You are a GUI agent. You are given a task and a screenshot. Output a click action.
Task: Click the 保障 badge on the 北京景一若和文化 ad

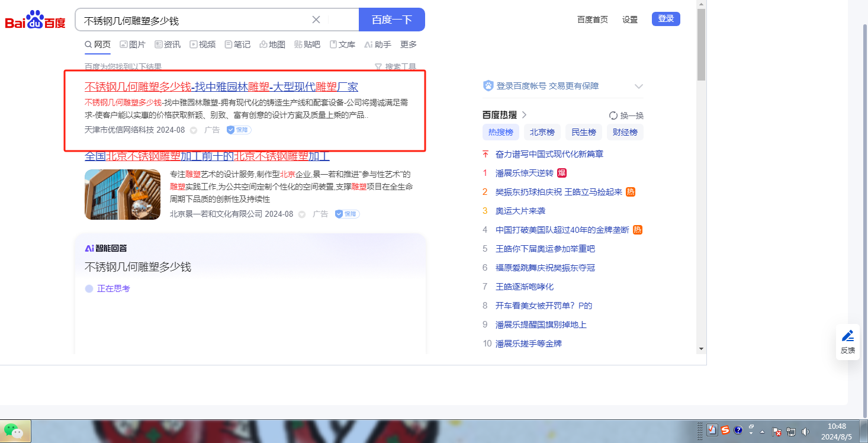[x=348, y=214]
